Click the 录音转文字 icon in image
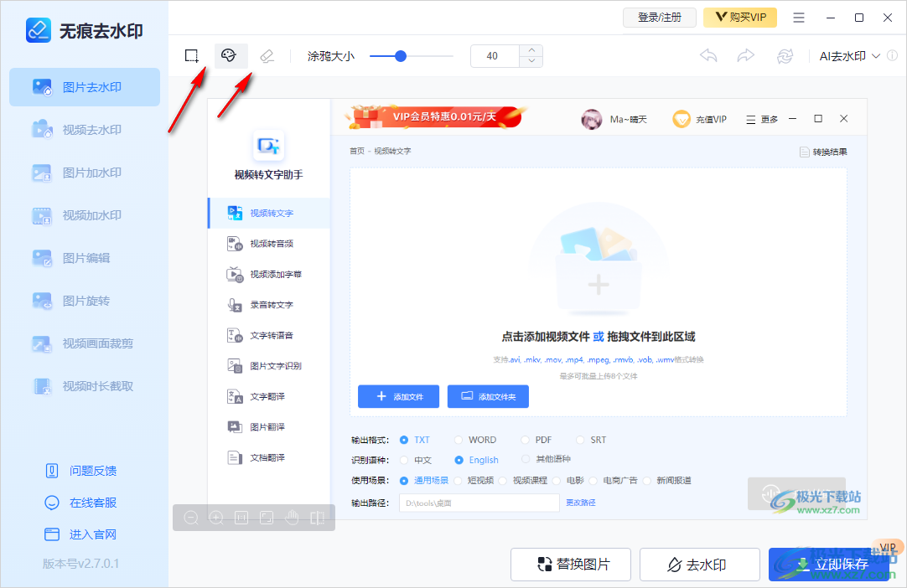The image size is (907, 588). click(x=234, y=305)
